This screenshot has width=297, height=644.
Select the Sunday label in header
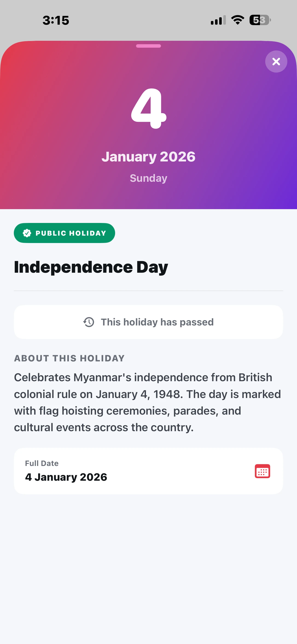pyautogui.click(x=148, y=178)
